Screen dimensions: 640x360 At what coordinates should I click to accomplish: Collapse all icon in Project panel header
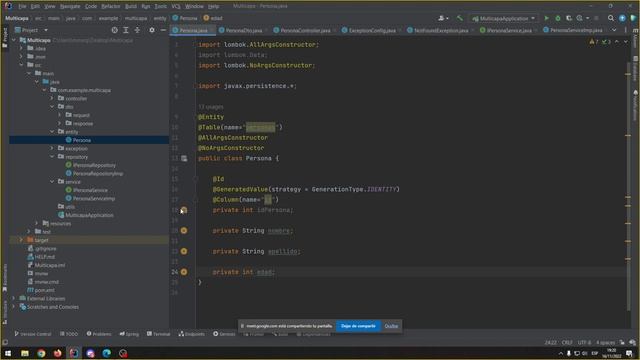137,30
